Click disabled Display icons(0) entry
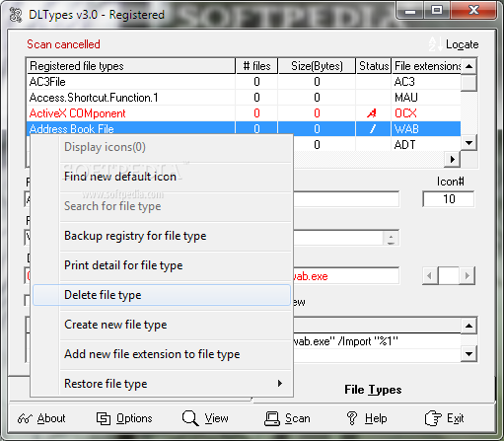Image resolution: width=504 pixels, height=441 pixels. [176, 147]
